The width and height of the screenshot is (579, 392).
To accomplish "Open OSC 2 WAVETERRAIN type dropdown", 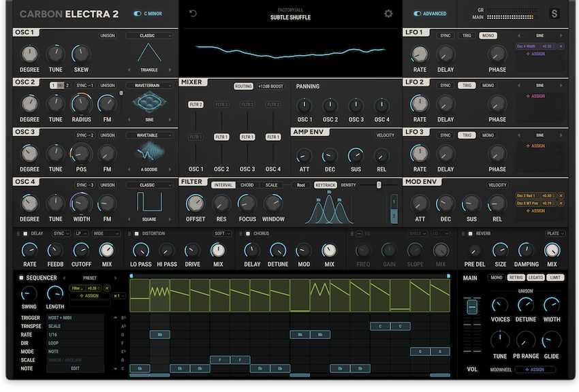I will pyautogui.click(x=149, y=85).
